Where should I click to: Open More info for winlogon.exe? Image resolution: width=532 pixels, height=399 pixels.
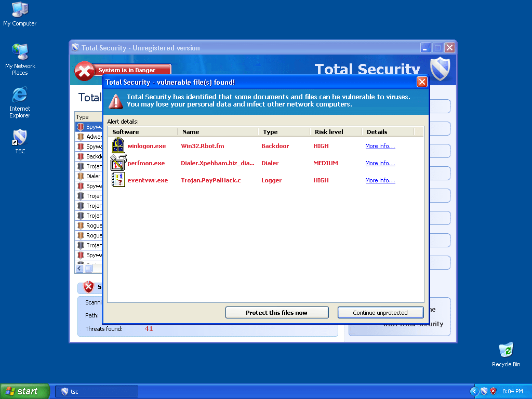coord(380,146)
